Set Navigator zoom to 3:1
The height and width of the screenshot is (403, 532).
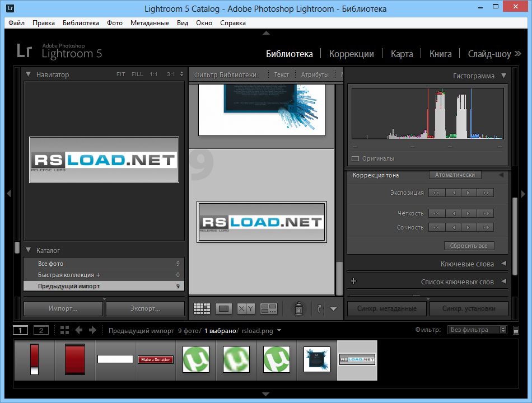(171, 74)
